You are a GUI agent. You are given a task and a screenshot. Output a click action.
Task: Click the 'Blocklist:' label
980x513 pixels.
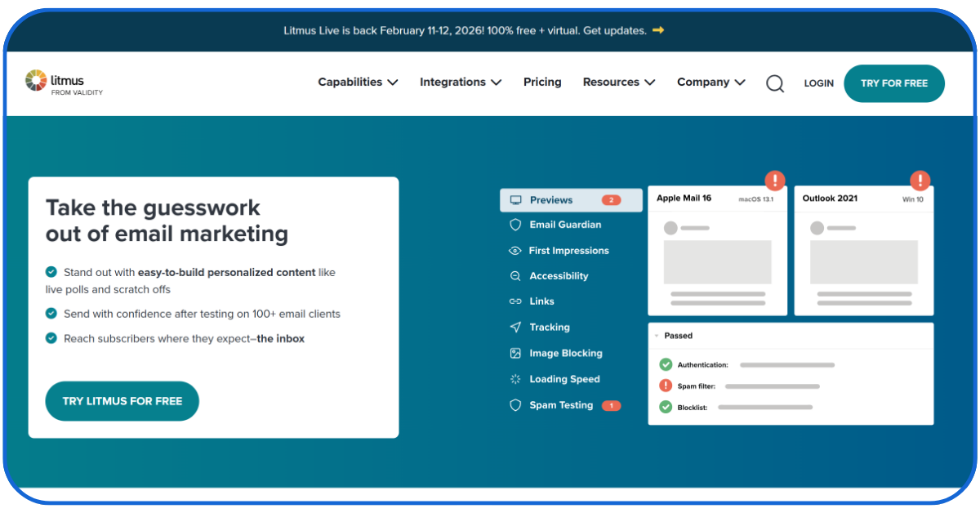693,407
